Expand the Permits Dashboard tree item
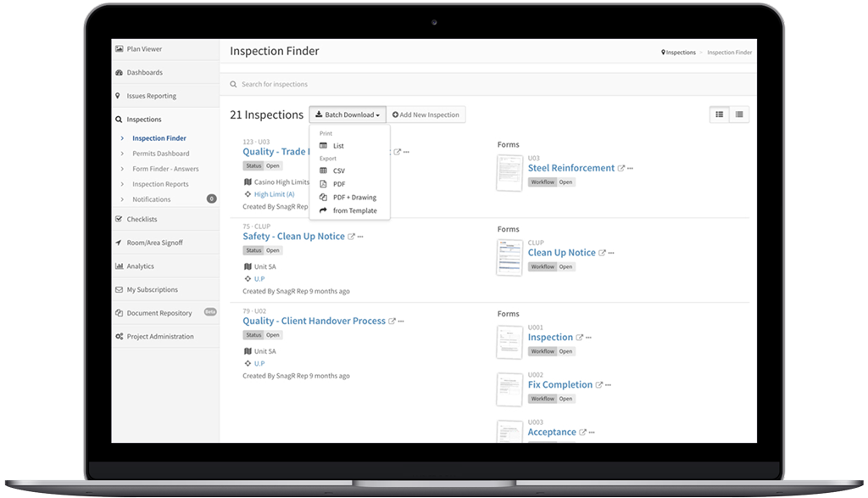 click(x=122, y=154)
